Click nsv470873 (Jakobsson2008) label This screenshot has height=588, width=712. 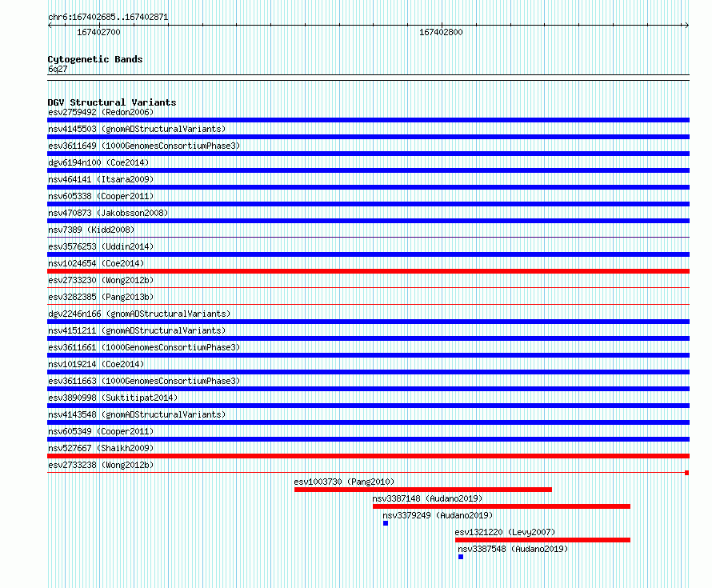coord(108,213)
